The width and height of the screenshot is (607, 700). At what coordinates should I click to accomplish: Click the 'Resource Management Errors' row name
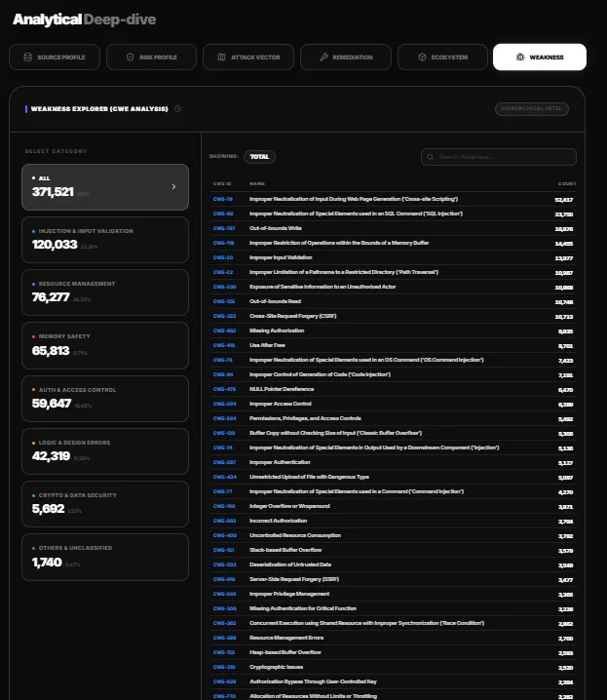286,638
